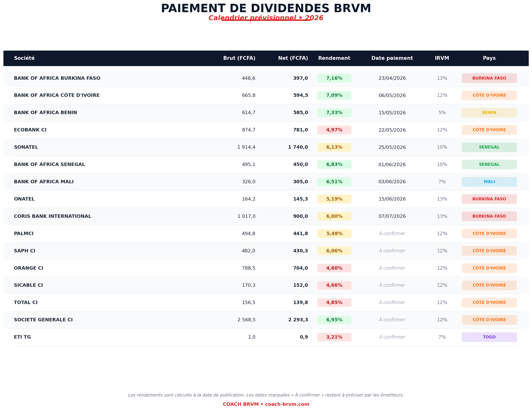Click the net value 900,0
The height and width of the screenshot is (410, 532).
pos(301,216)
